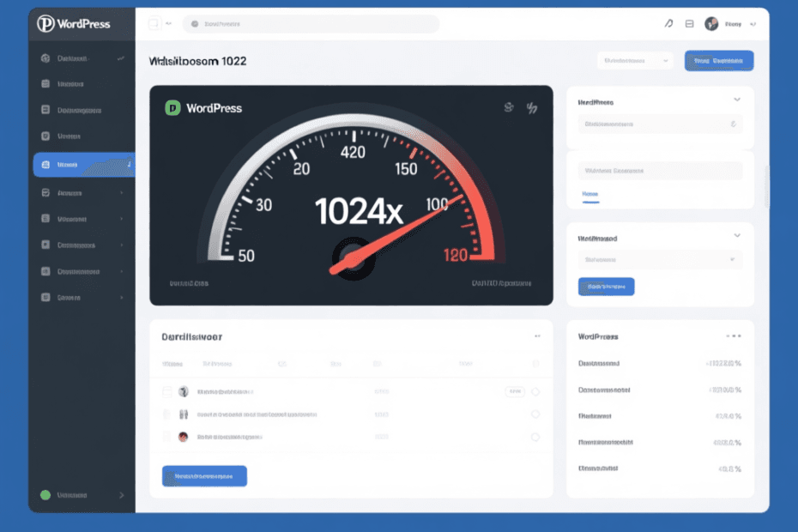The width and height of the screenshot is (798, 532).
Task: Select the highlighted blue sidebar menu item
Action: point(82,164)
